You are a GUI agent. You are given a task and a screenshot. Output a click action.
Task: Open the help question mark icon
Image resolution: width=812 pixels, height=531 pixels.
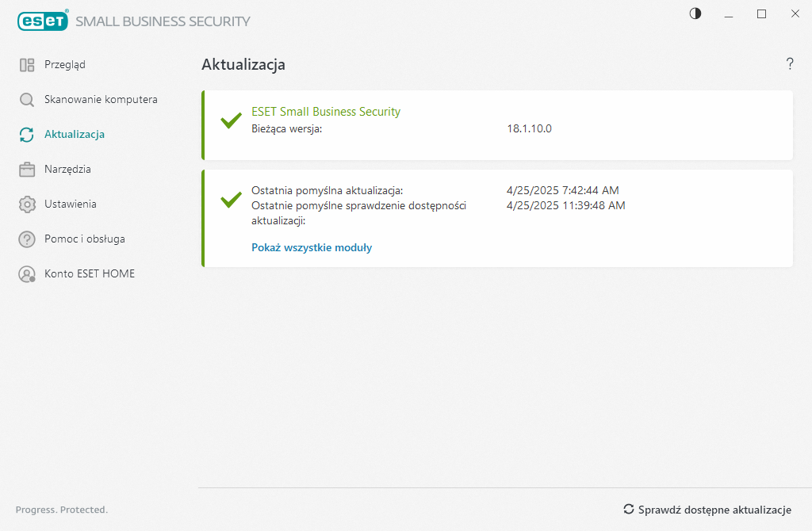[790, 64]
